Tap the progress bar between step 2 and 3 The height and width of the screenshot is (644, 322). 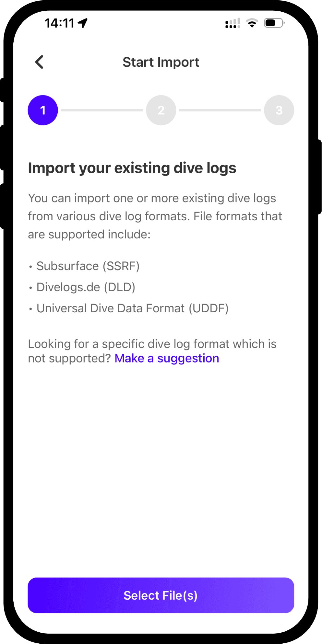click(x=220, y=110)
